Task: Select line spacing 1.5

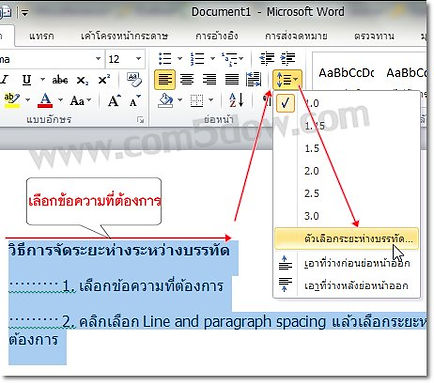Action: [347, 148]
